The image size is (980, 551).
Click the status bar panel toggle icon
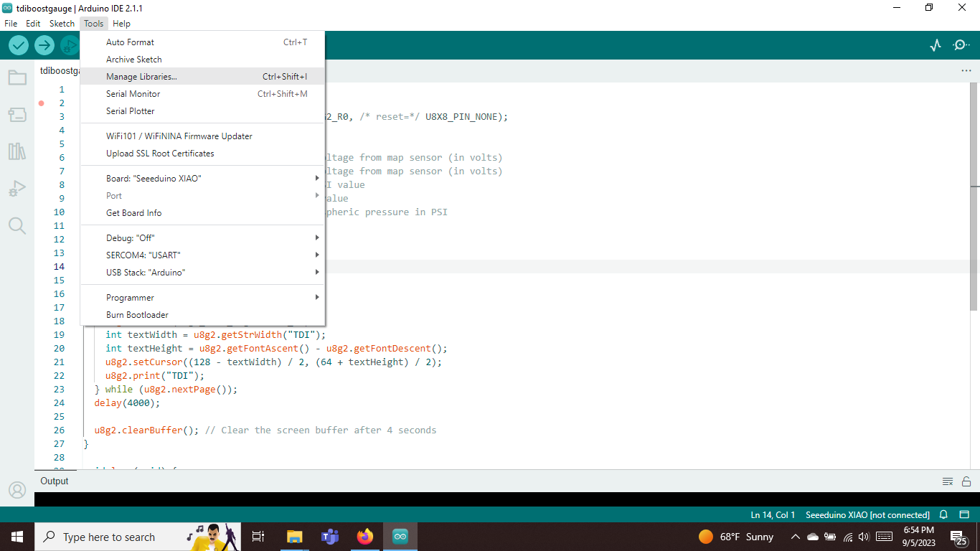tap(965, 514)
